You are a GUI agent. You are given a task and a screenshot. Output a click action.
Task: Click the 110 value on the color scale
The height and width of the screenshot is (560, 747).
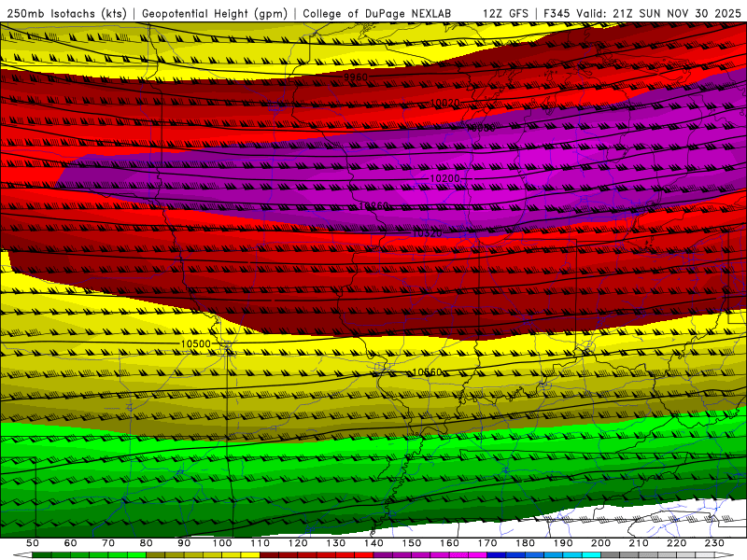click(x=261, y=543)
